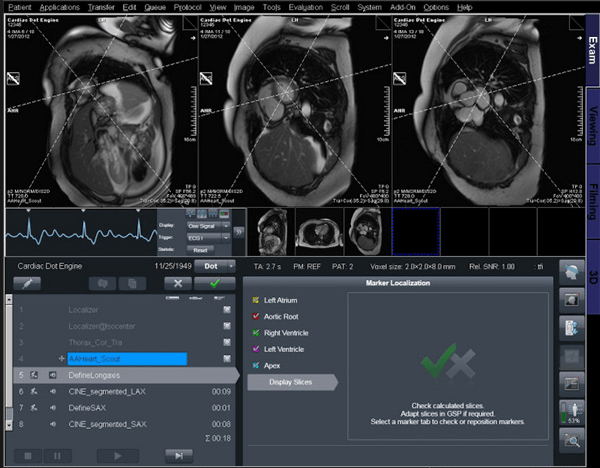600x468 pixels.
Task: Click the SAR monitor 53% icon
Action: click(x=573, y=410)
